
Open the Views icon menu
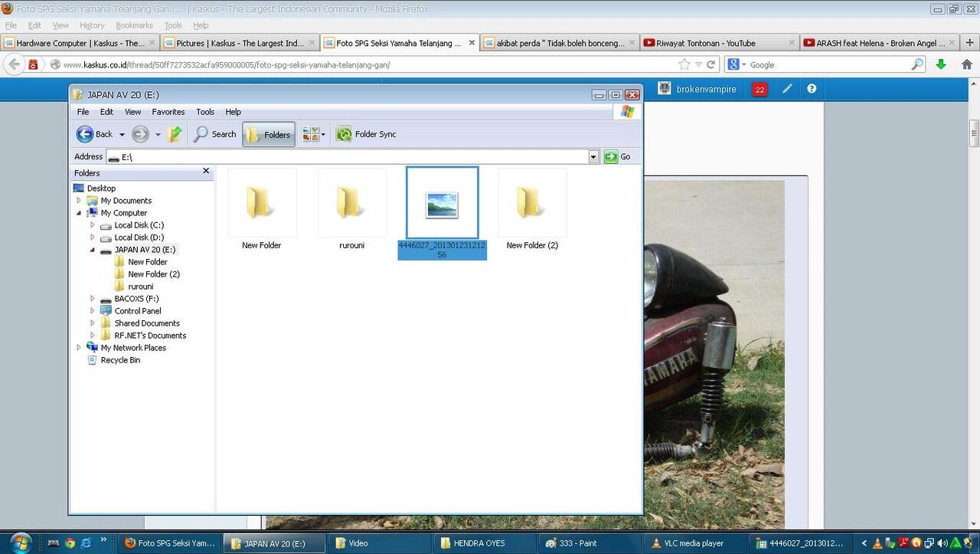pyautogui.click(x=314, y=134)
